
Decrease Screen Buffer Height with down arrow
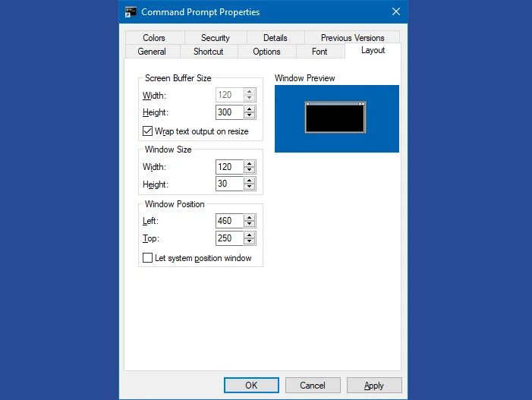pos(250,115)
